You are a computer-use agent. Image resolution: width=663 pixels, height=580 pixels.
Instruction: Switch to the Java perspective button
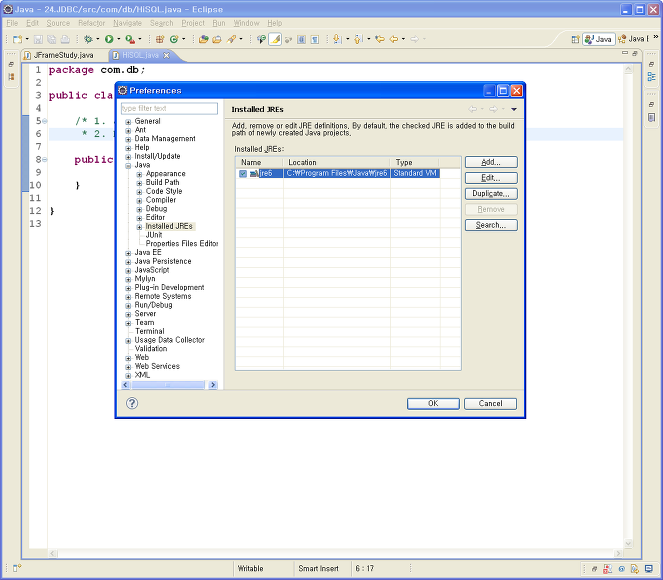598,39
